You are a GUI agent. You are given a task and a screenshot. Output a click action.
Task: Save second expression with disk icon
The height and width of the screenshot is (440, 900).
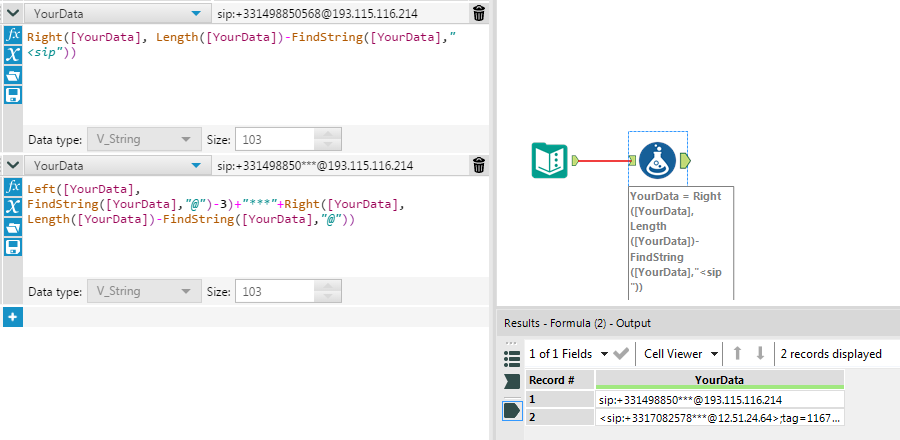(13, 247)
